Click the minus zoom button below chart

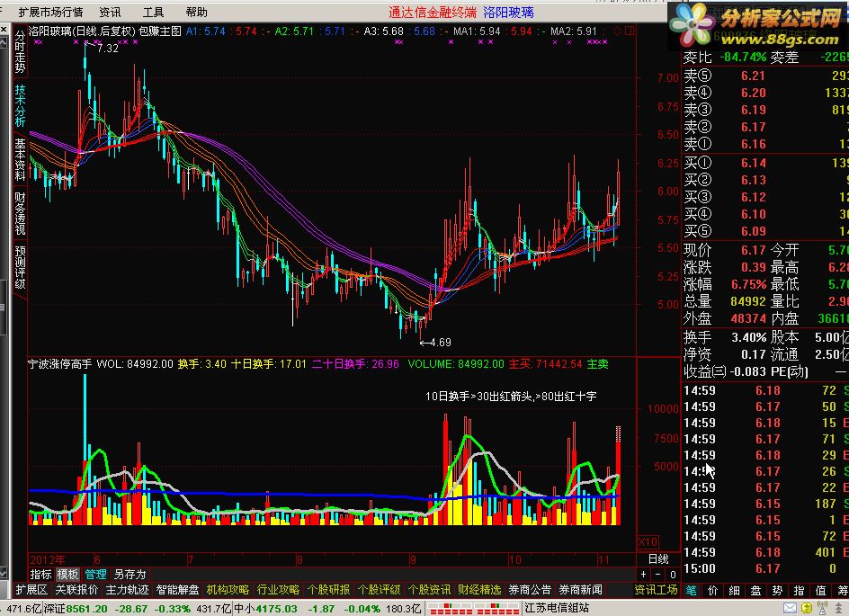pos(657,575)
